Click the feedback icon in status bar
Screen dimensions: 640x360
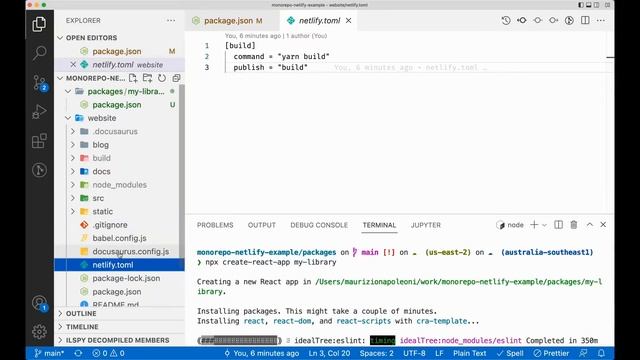click(x=584, y=353)
